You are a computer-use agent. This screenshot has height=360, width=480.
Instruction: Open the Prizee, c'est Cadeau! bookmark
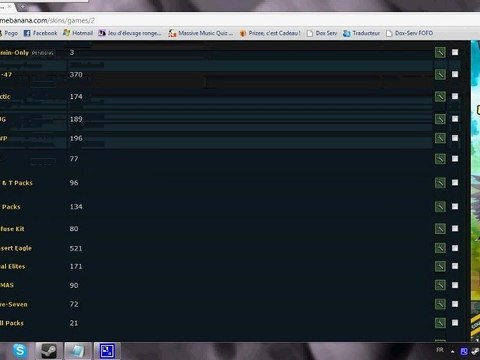point(270,33)
